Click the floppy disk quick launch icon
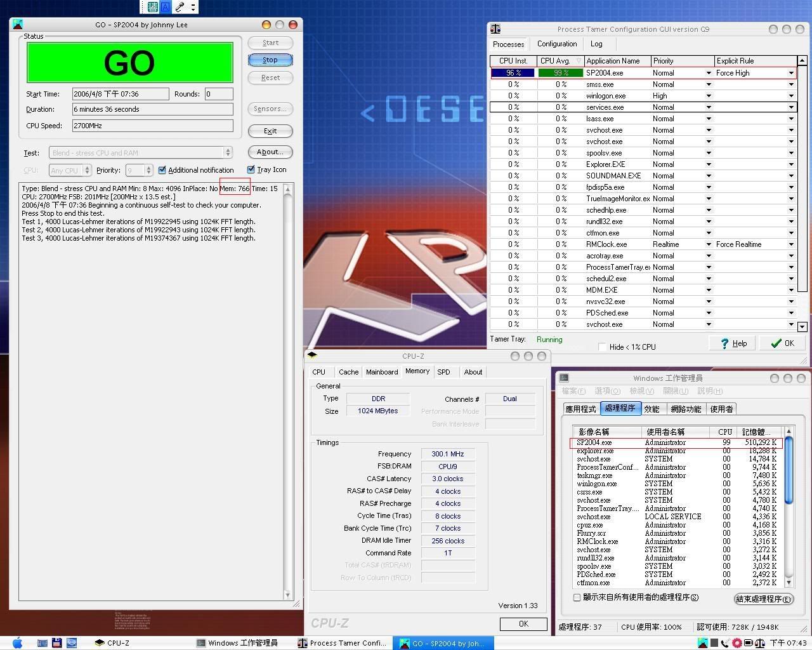 [x=56, y=642]
